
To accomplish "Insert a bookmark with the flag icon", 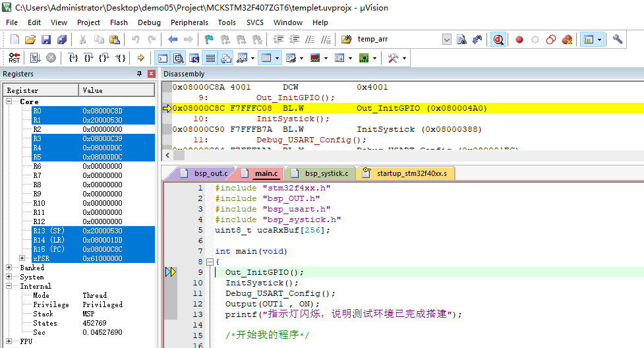I will (209, 40).
